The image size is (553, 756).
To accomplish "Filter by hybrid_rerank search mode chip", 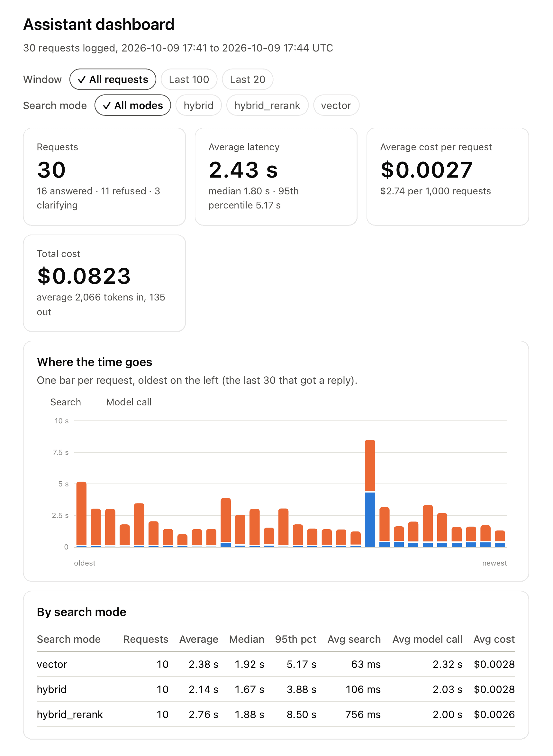I will [x=267, y=105].
